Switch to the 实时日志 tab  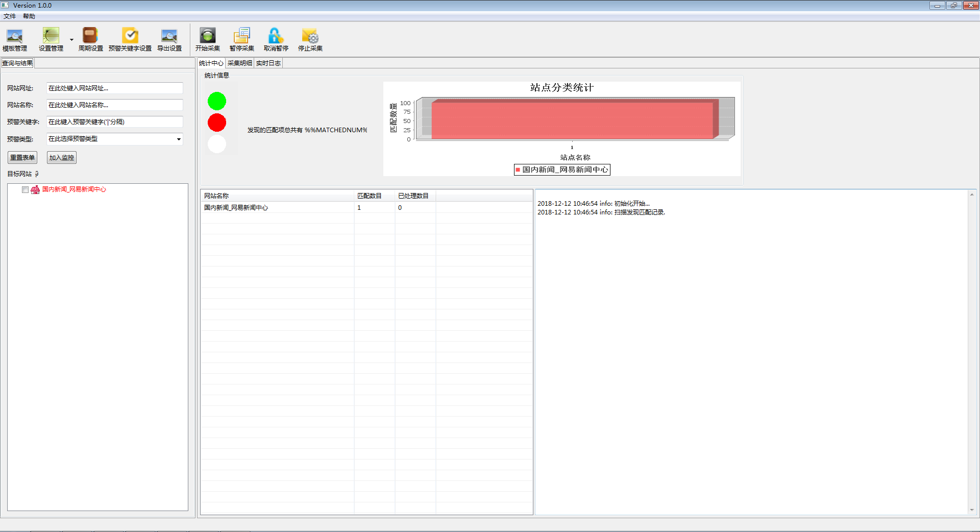tap(268, 63)
